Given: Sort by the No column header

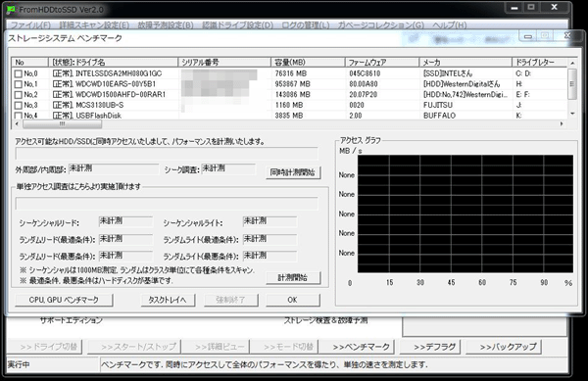Looking at the screenshot, I should [x=29, y=62].
